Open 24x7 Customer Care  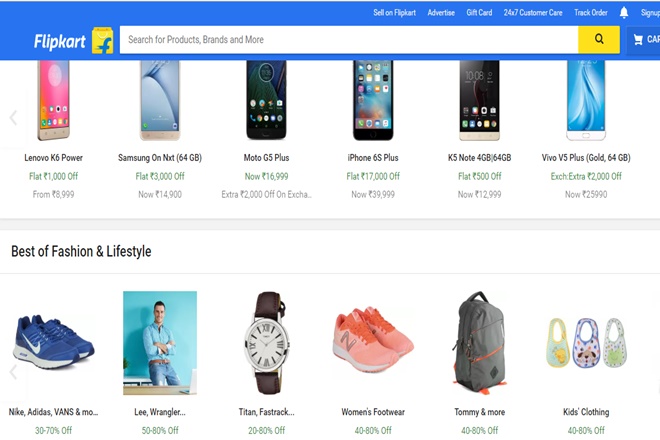[x=532, y=13]
